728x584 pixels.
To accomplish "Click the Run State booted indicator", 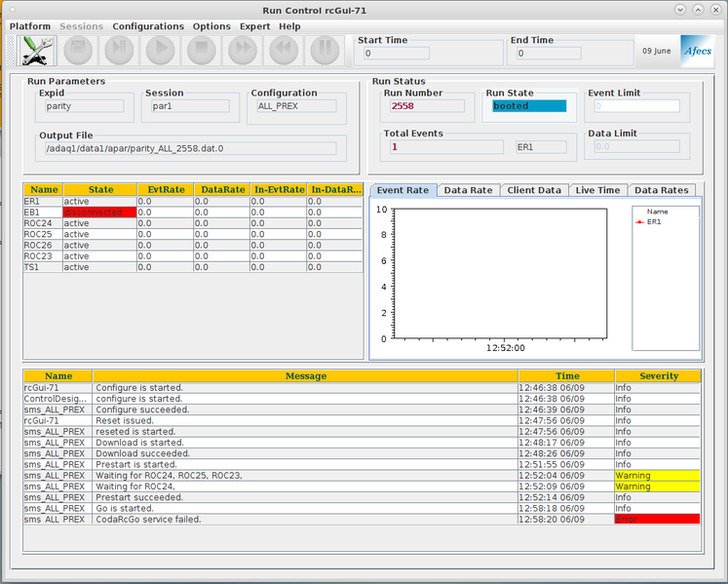I will [529, 106].
